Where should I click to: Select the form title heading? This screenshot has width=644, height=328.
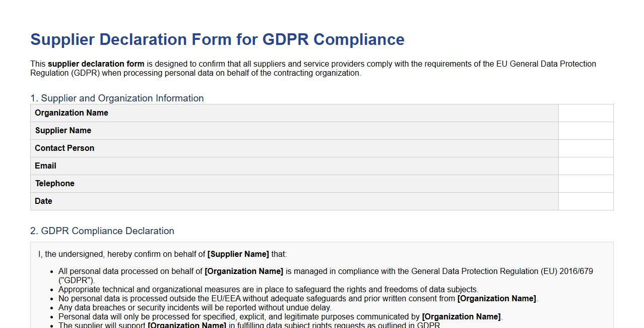[217, 39]
